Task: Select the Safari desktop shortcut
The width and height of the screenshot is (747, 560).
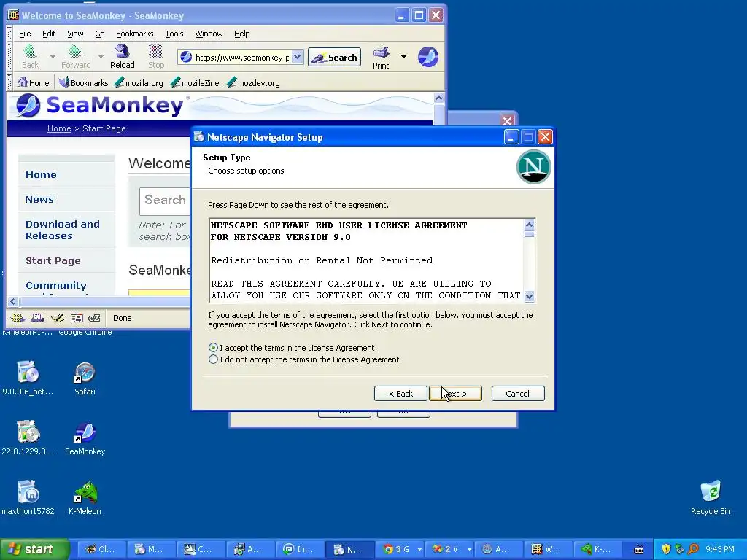Action: click(x=85, y=379)
